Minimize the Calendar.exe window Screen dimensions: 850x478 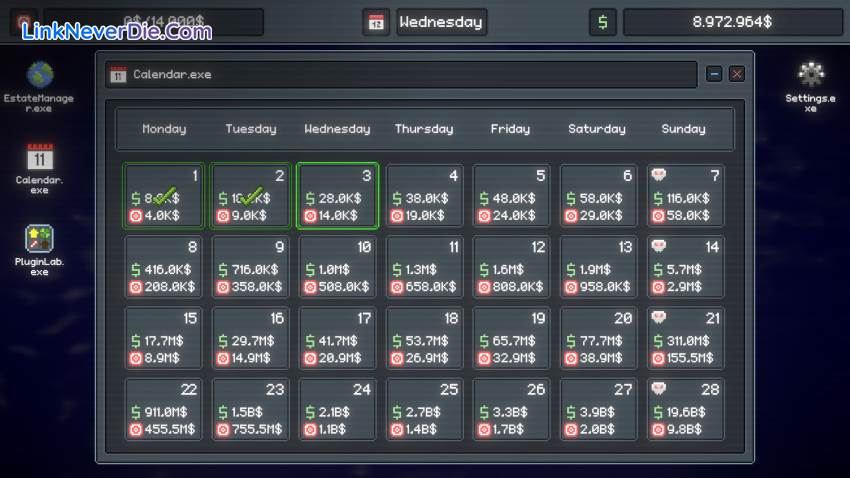tap(714, 74)
